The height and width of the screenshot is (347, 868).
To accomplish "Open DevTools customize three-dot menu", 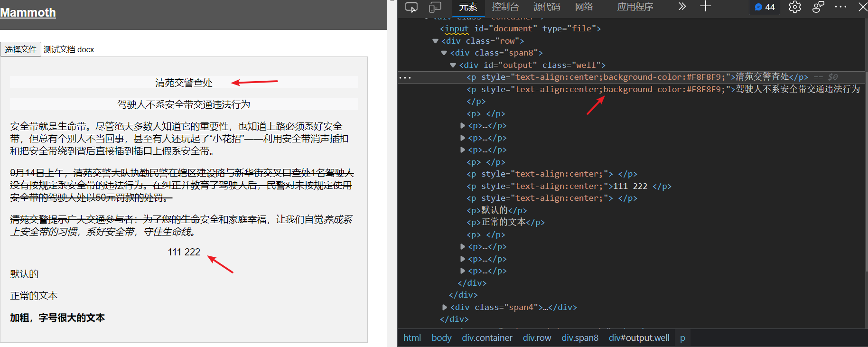I will (x=840, y=7).
